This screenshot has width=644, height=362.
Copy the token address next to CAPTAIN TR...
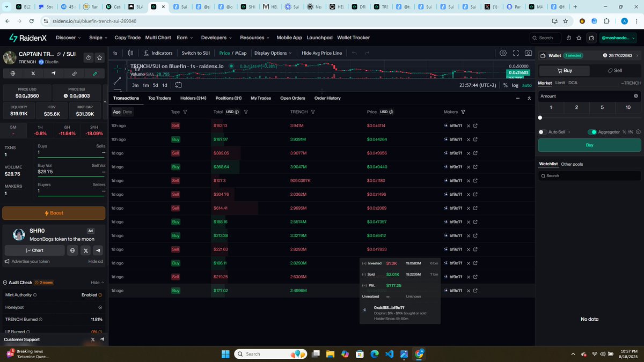click(59, 54)
